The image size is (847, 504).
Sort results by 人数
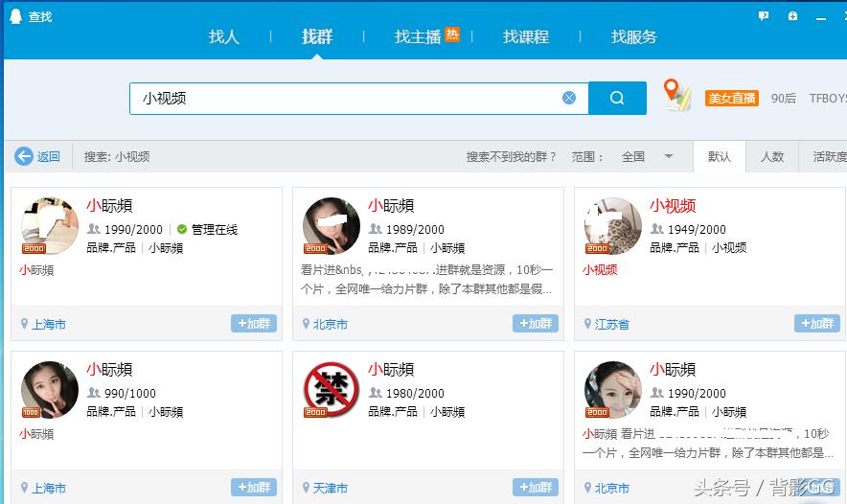tap(772, 156)
